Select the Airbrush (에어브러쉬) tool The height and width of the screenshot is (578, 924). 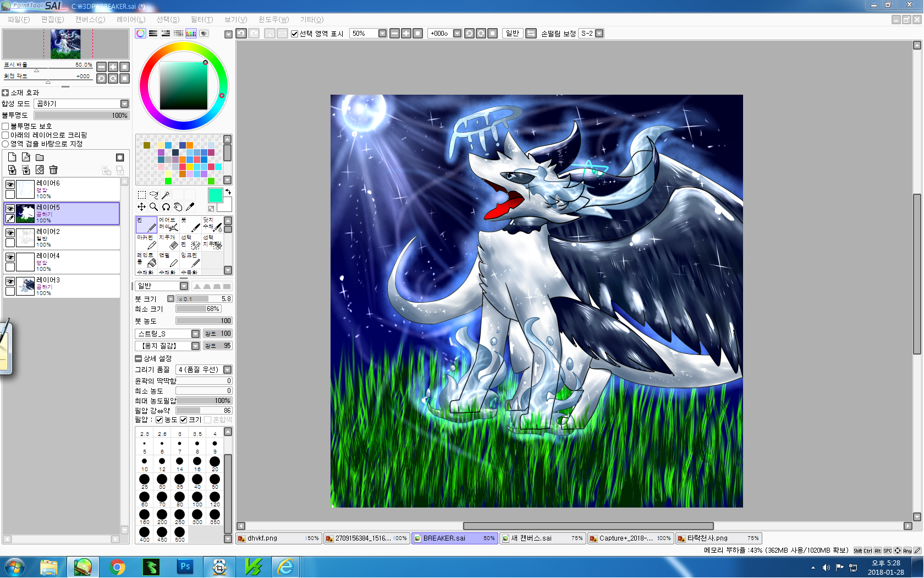click(x=168, y=225)
